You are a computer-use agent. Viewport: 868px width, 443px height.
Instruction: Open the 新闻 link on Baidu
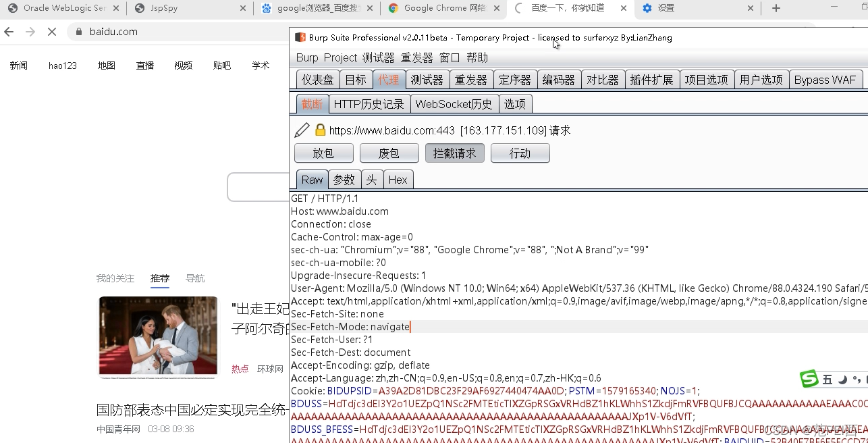tap(19, 66)
